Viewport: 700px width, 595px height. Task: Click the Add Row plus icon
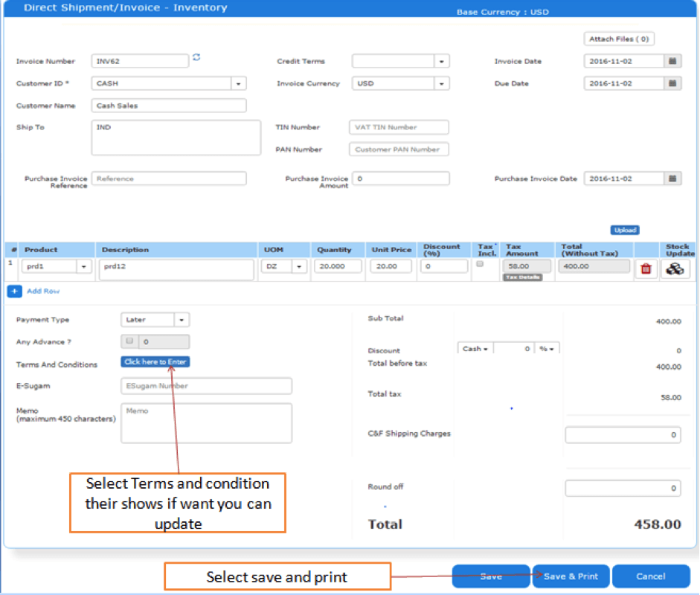[14, 290]
